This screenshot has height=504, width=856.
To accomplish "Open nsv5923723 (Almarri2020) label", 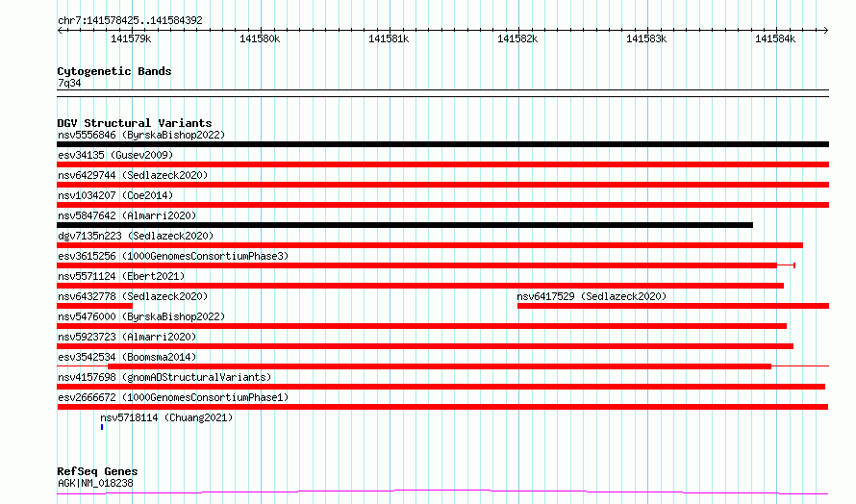I will point(127,337).
